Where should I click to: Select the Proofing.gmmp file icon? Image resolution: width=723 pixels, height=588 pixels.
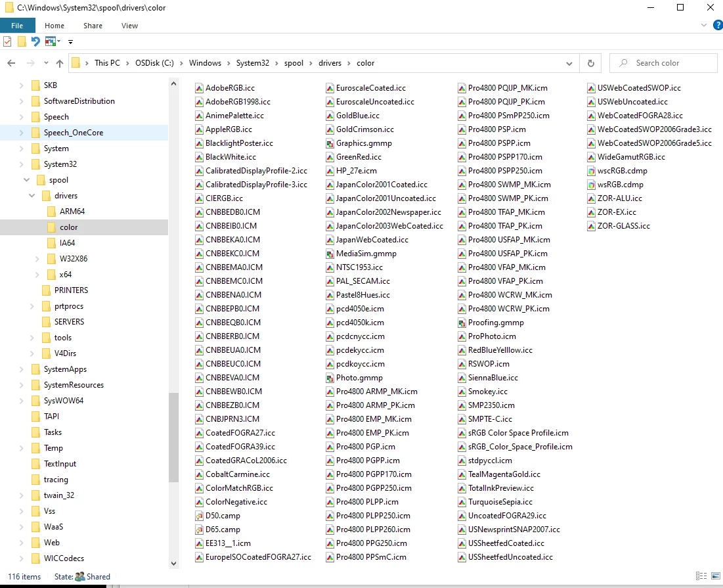pos(462,323)
